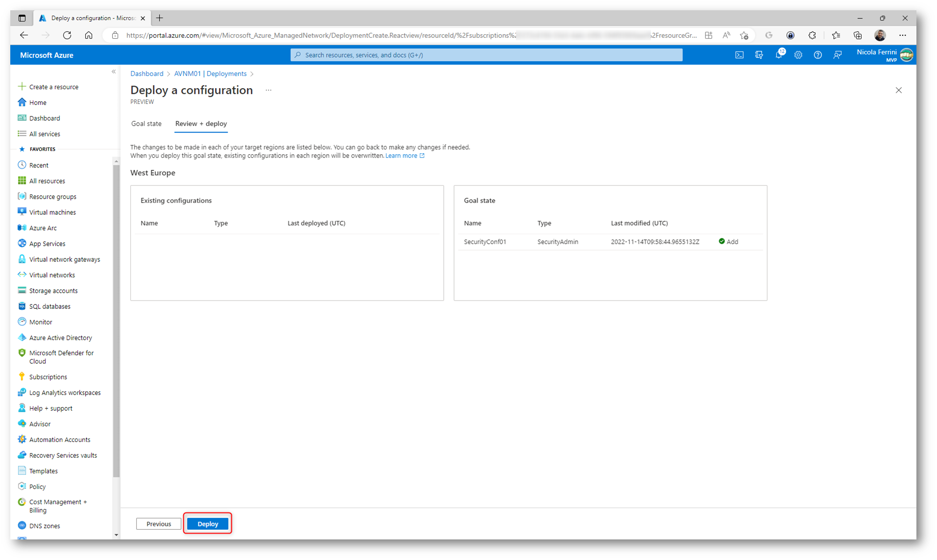Open browser Settings and more menu
The image size is (937, 560).
[902, 35]
